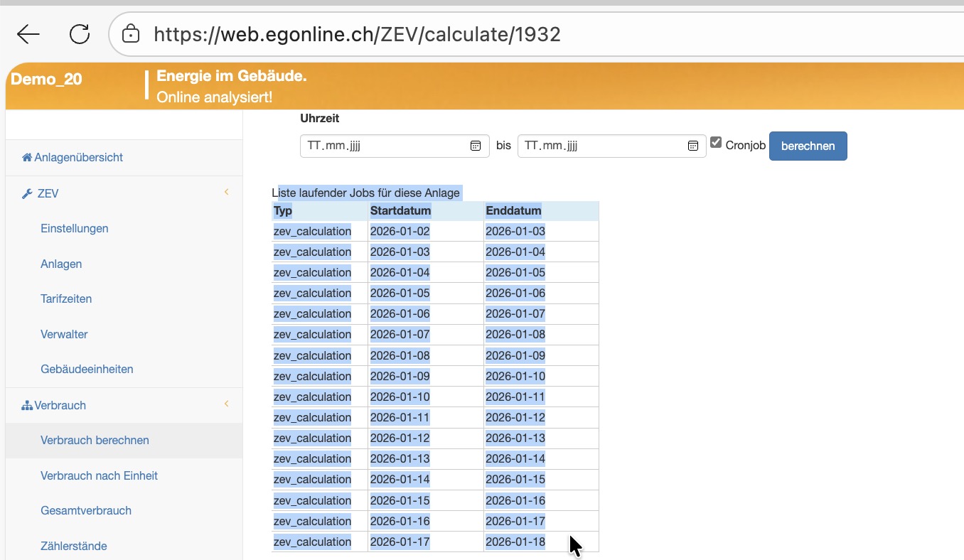Click the browser address bar URL

357,34
